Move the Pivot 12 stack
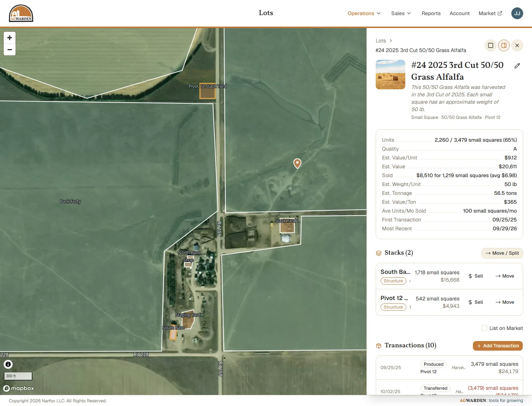Image resolution: width=532 pixels, height=406 pixels. [505, 302]
